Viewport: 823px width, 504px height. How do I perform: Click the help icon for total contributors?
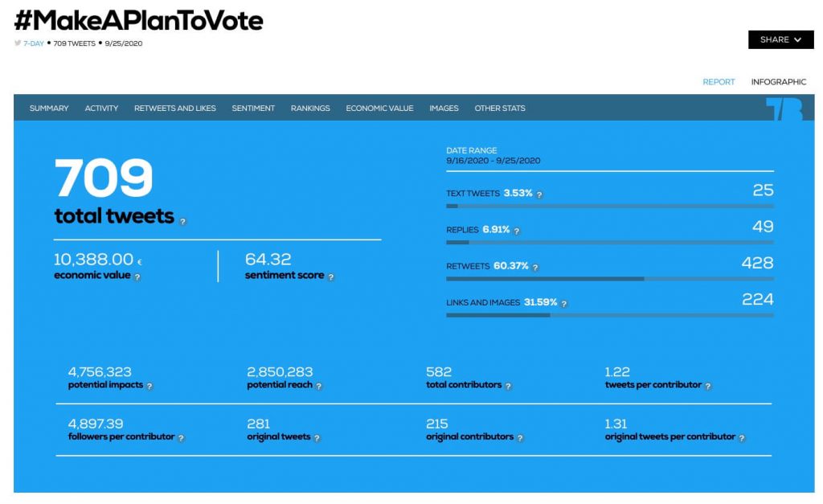point(507,387)
